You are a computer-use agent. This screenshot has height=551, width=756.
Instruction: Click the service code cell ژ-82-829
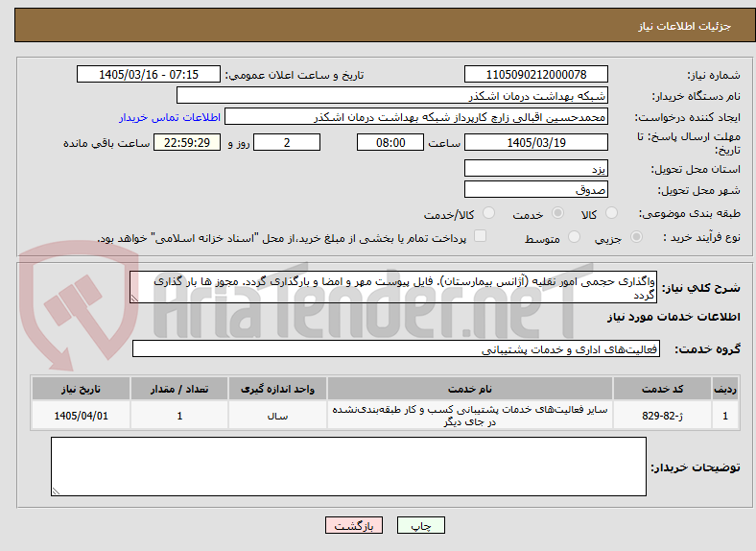(x=663, y=416)
